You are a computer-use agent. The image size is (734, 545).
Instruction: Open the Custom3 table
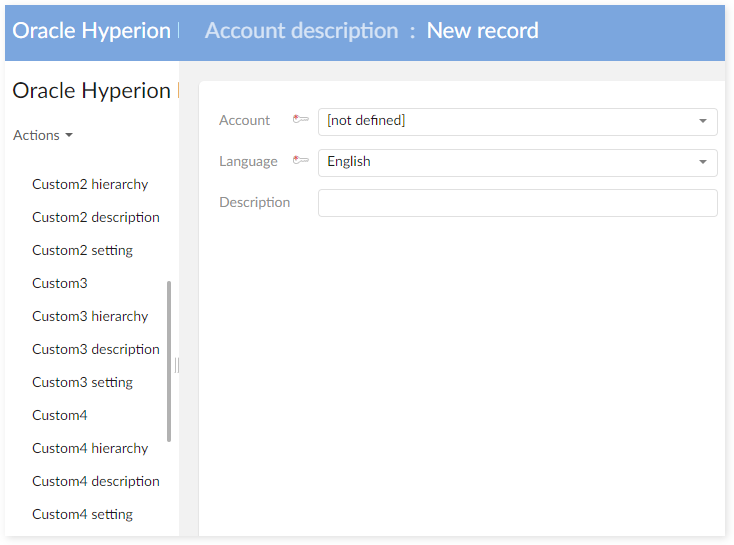[60, 283]
